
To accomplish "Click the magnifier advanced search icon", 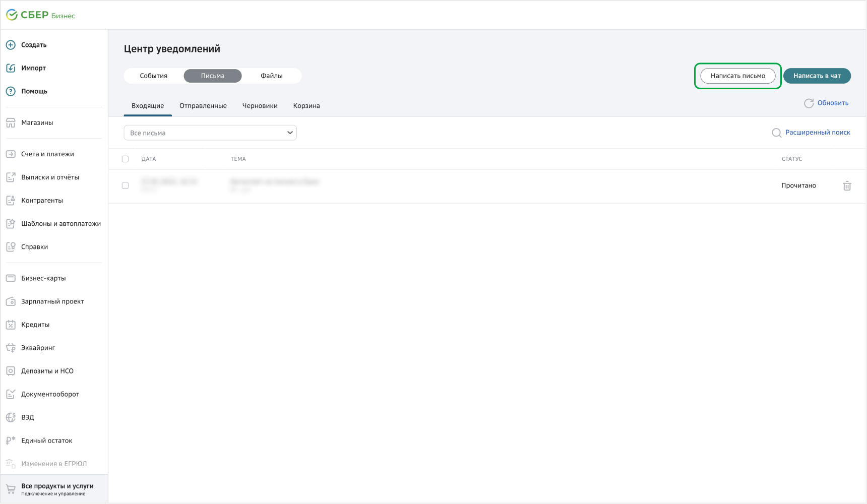I will [777, 133].
